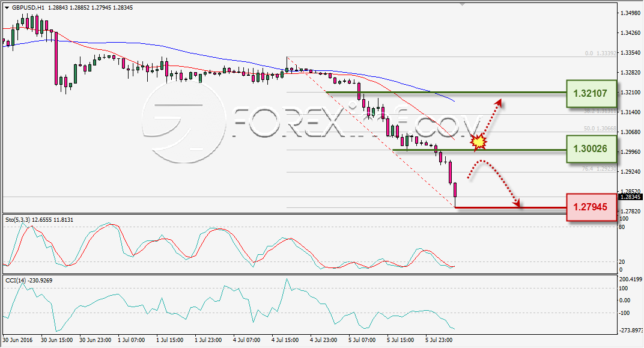Select Fibonacci label 38.2 1.31311
Screen dimensions: 644x348
(x=600, y=111)
